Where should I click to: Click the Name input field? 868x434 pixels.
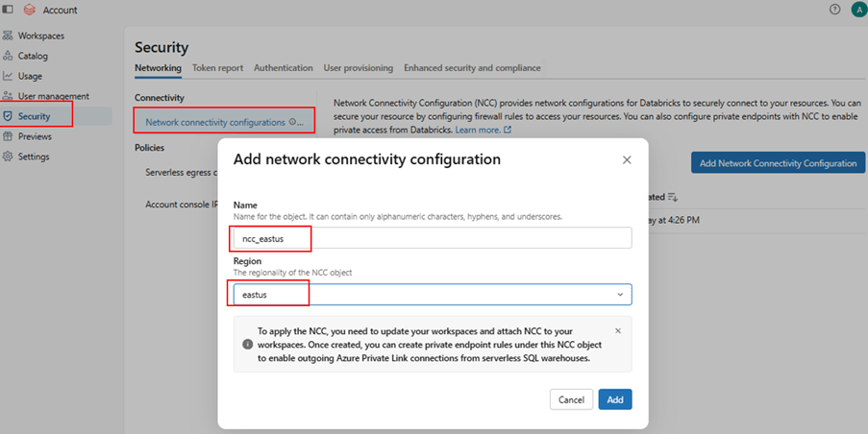[431, 238]
